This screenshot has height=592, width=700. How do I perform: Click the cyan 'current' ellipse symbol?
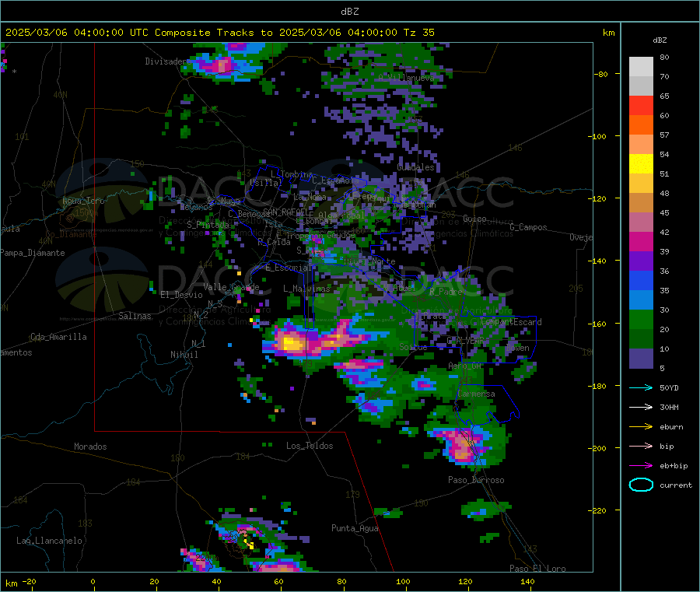[641, 485]
